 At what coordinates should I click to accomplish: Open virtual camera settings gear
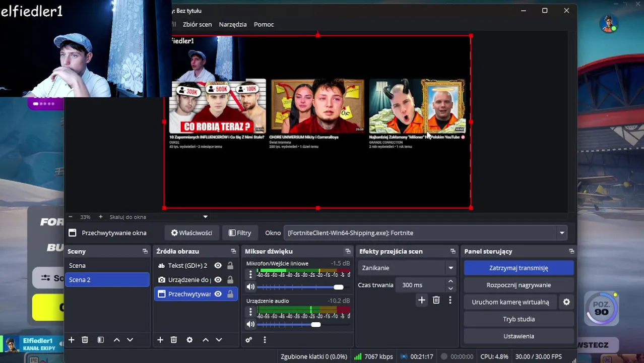tap(566, 302)
